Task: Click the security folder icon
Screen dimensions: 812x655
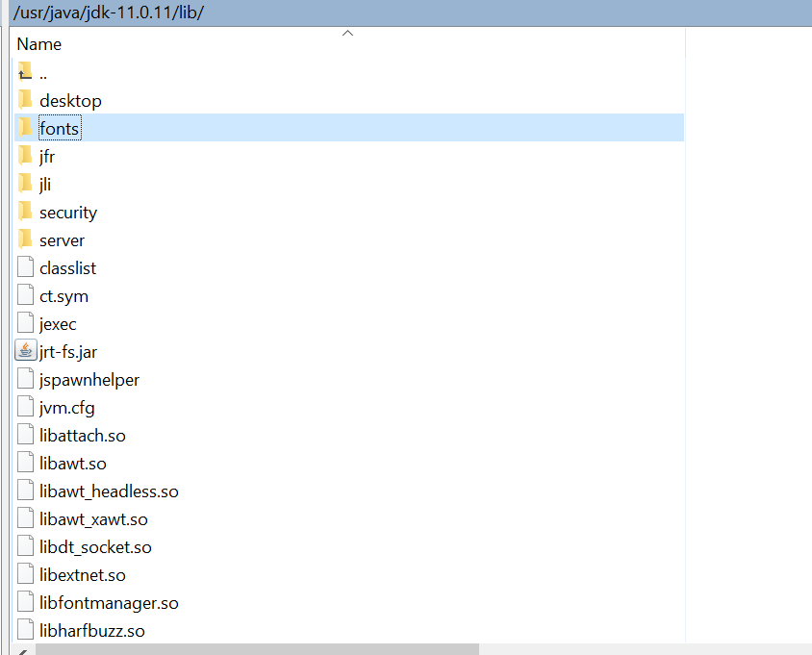Action: coord(26,211)
